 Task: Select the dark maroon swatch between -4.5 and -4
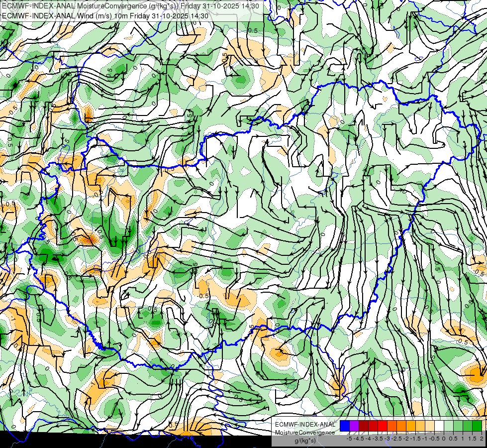tap(364, 426)
